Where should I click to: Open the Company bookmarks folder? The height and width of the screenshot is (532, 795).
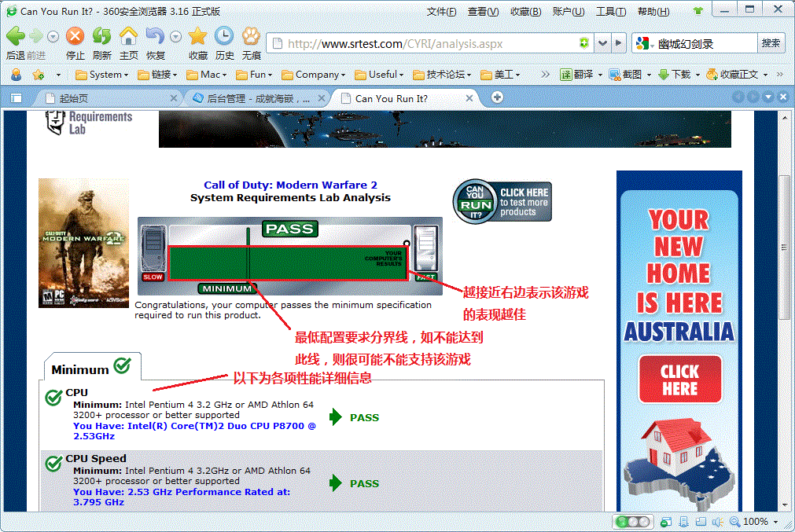313,75
